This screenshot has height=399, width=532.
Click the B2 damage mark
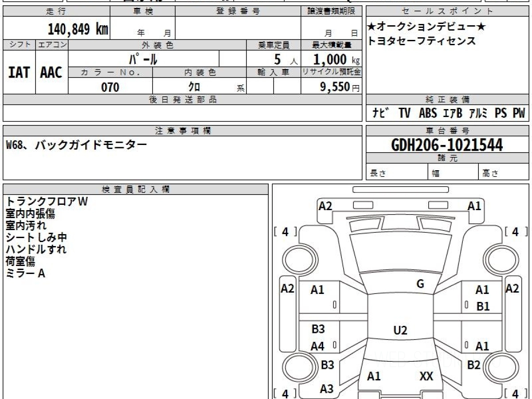pos(474,365)
